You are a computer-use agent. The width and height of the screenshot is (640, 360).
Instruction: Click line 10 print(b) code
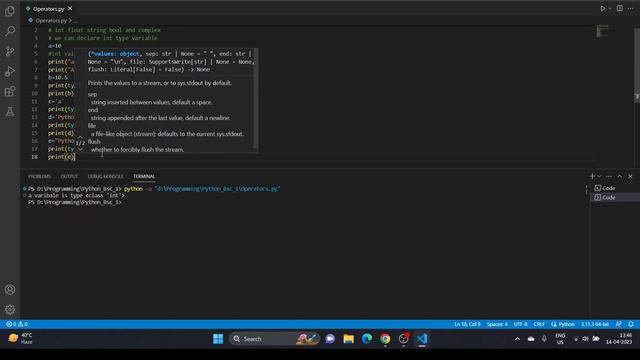pos(61,93)
